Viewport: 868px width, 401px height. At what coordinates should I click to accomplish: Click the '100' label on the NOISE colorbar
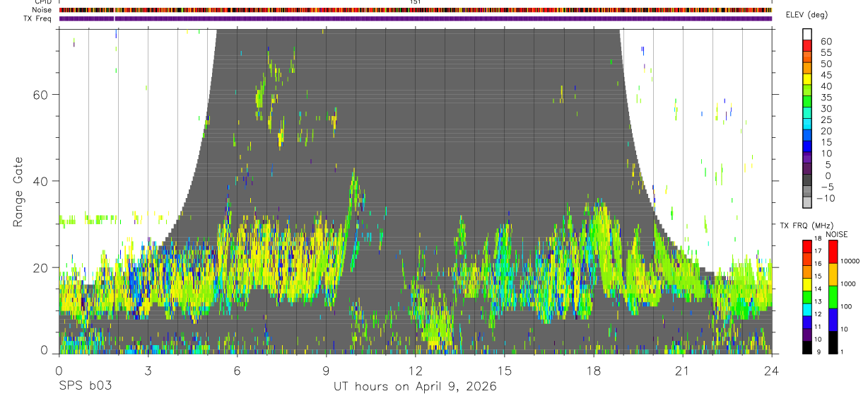(x=847, y=306)
